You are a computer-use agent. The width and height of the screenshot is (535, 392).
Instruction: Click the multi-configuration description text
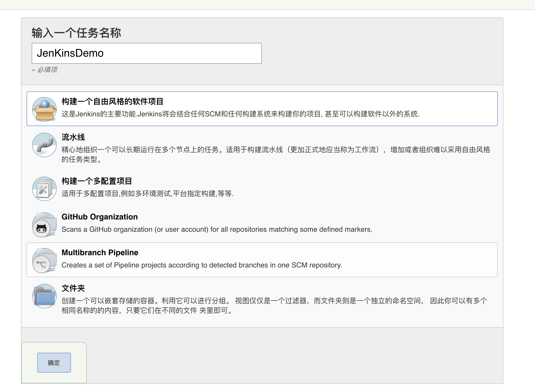148,194
